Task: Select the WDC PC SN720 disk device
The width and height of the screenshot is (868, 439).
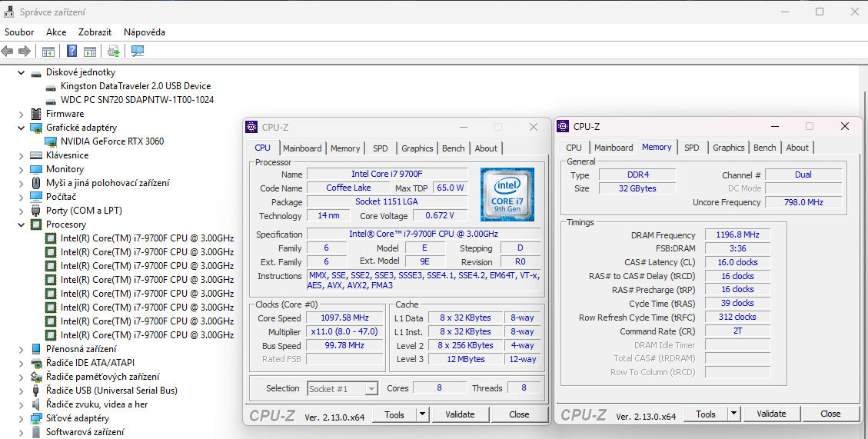Action: click(x=137, y=100)
